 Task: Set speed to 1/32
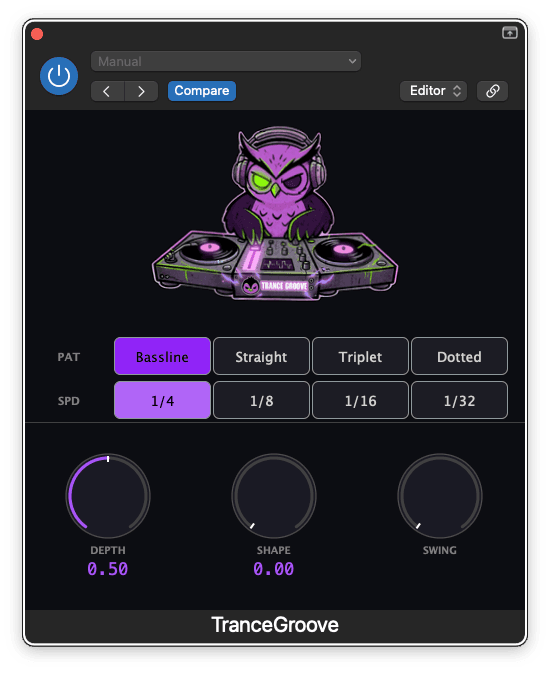point(459,400)
